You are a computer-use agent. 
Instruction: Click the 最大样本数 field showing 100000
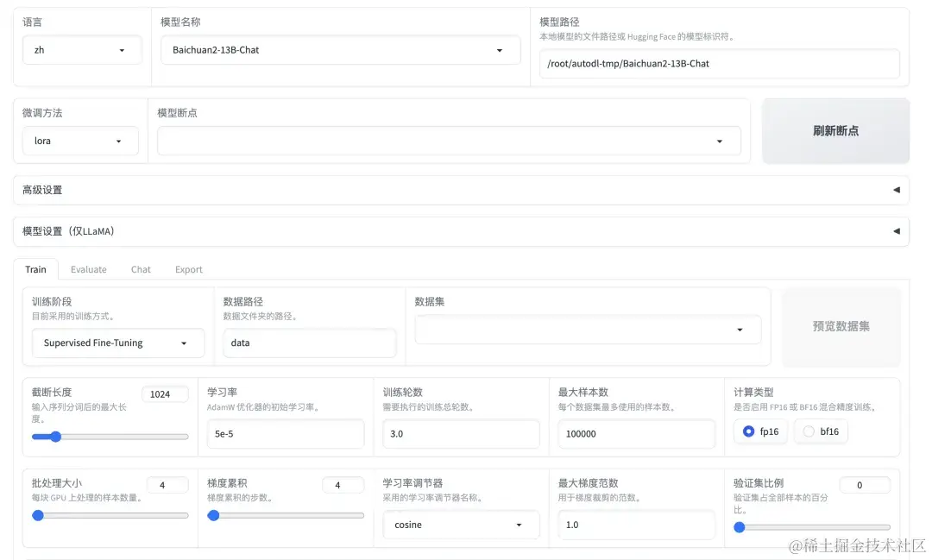tap(637, 434)
